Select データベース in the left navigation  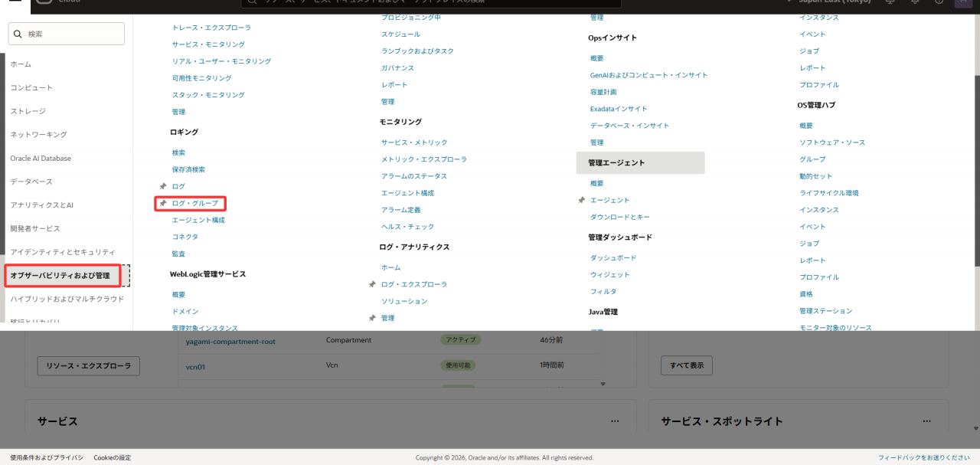[x=31, y=182]
